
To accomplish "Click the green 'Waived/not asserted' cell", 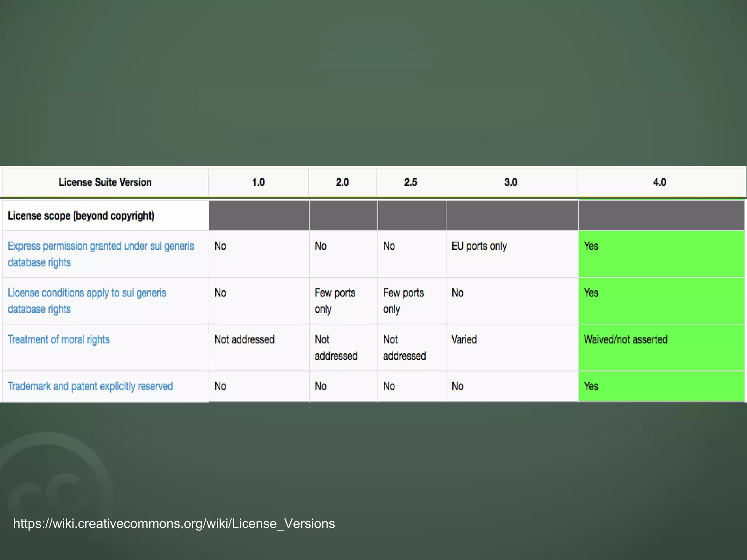I will pos(625,340).
